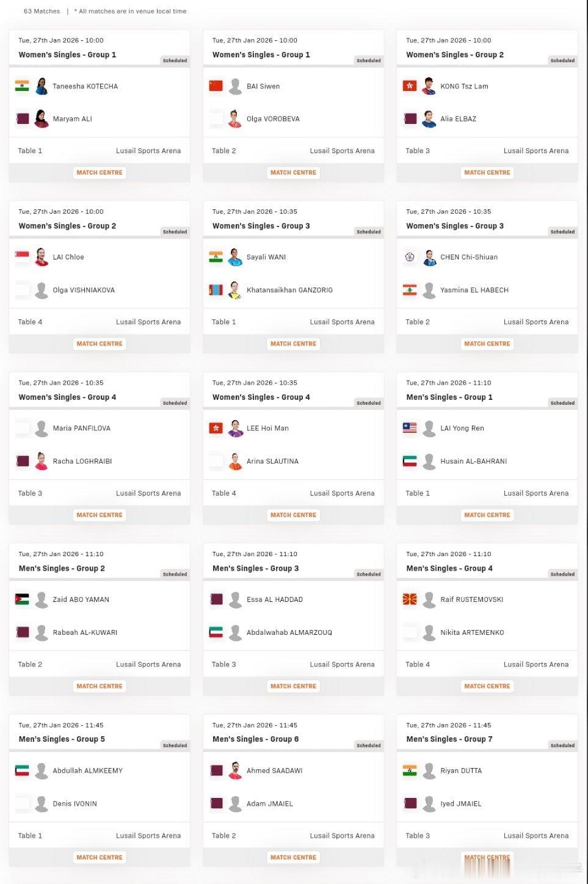Image resolution: width=588 pixels, height=884 pixels.
Task: Click the Hong Kong flag beside KONG Tsz Lam
Action: 410,86
